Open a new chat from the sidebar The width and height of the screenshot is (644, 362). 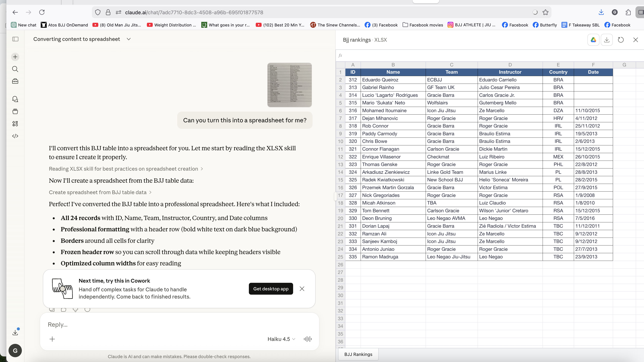coord(15,57)
